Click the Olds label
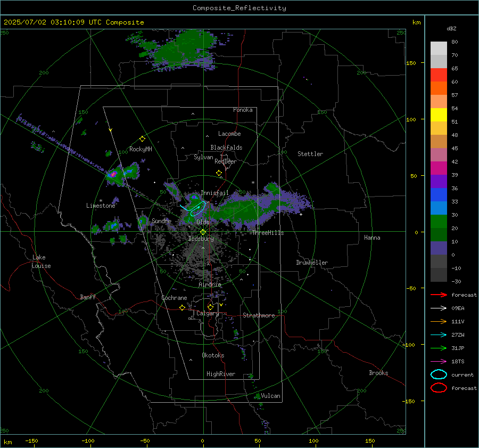This screenshot has height=448, width=479. tap(203, 222)
